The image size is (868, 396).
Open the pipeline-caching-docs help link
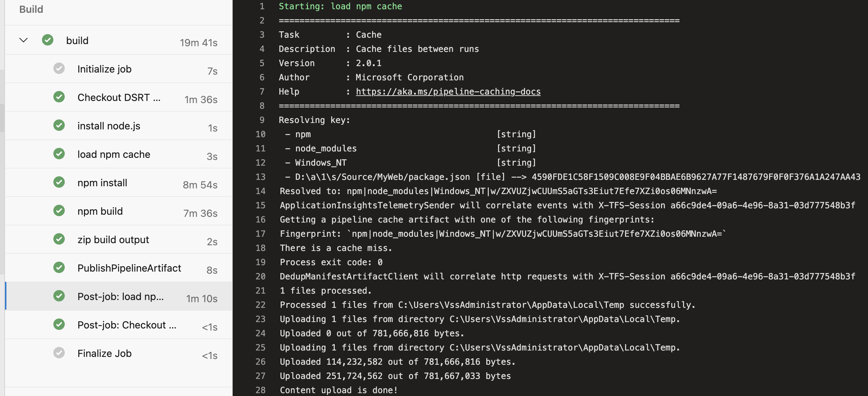pyautogui.click(x=448, y=92)
